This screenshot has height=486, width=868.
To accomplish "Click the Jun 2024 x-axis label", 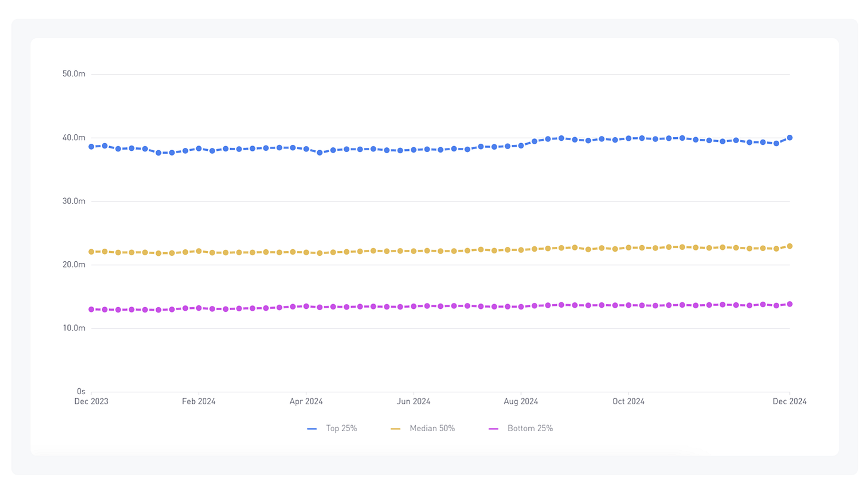I will point(414,402).
